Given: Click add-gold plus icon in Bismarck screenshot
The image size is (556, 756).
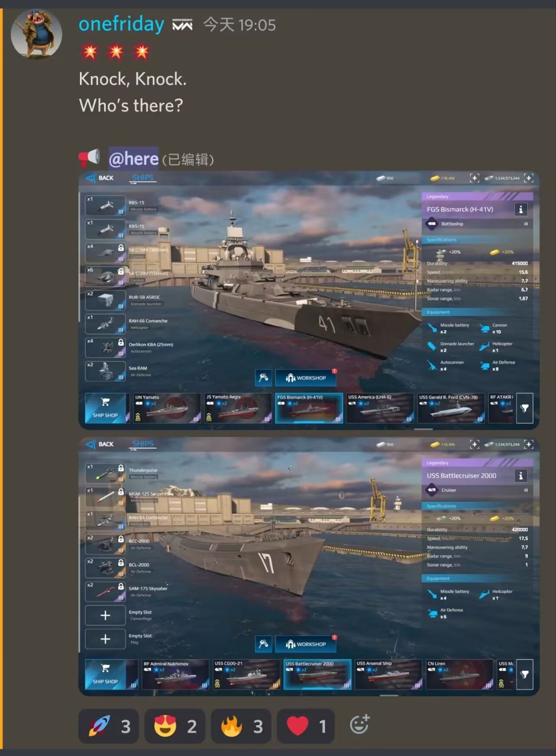Looking at the screenshot, I should pos(474,178).
